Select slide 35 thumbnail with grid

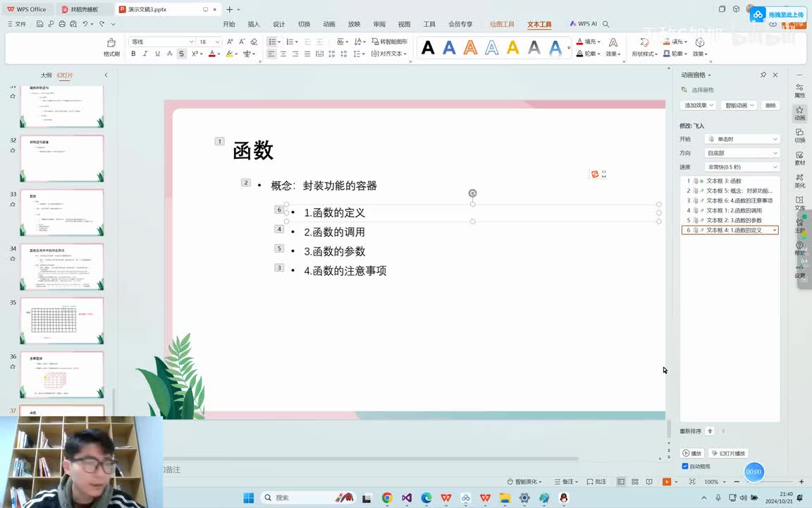[x=61, y=320]
